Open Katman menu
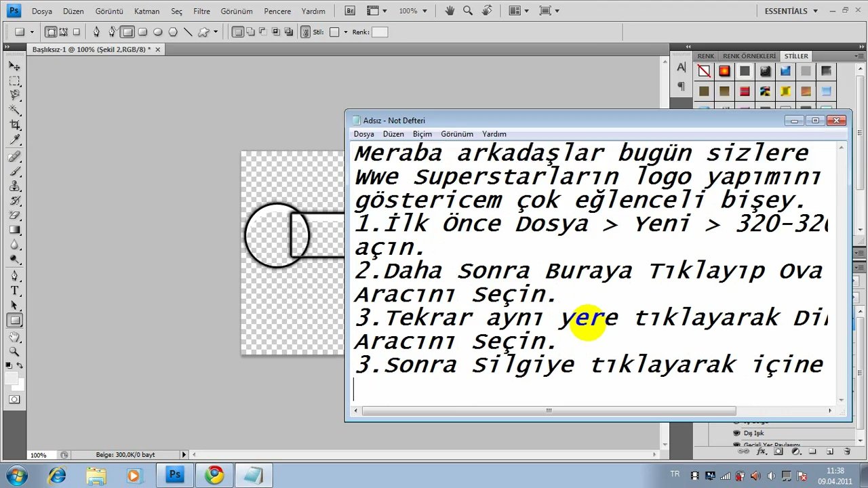This screenshot has width=868, height=488. (x=147, y=11)
